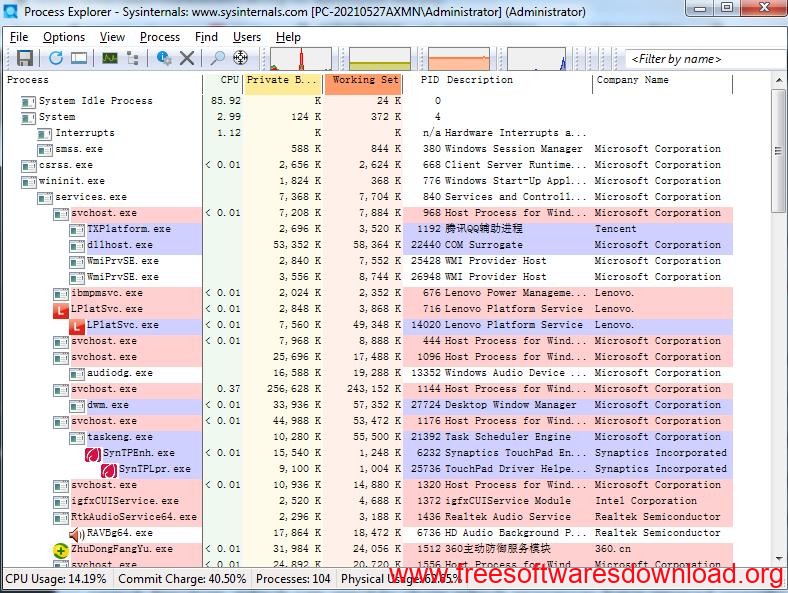Click the Lenovo icon of LPlatSvc.exe PID 14020
The image size is (788, 593).
pos(77,326)
